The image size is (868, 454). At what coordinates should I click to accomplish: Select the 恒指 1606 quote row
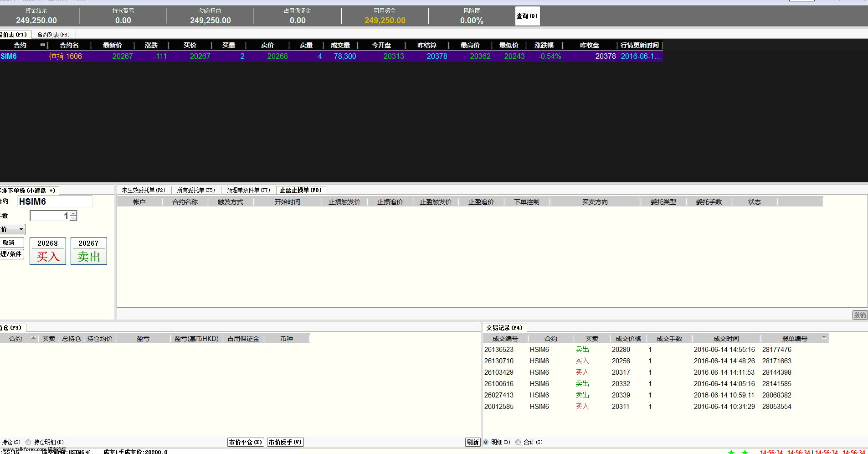[x=331, y=56]
